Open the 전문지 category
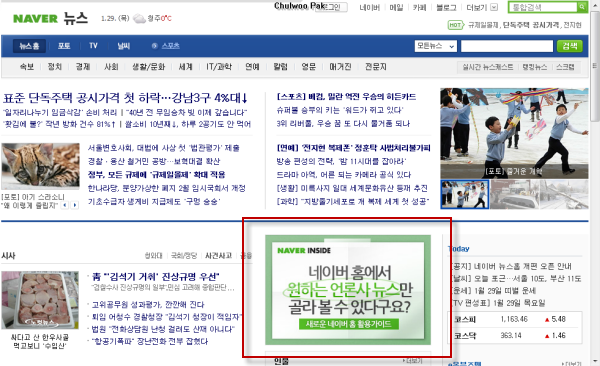 pyautogui.click(x=375, y=67)
